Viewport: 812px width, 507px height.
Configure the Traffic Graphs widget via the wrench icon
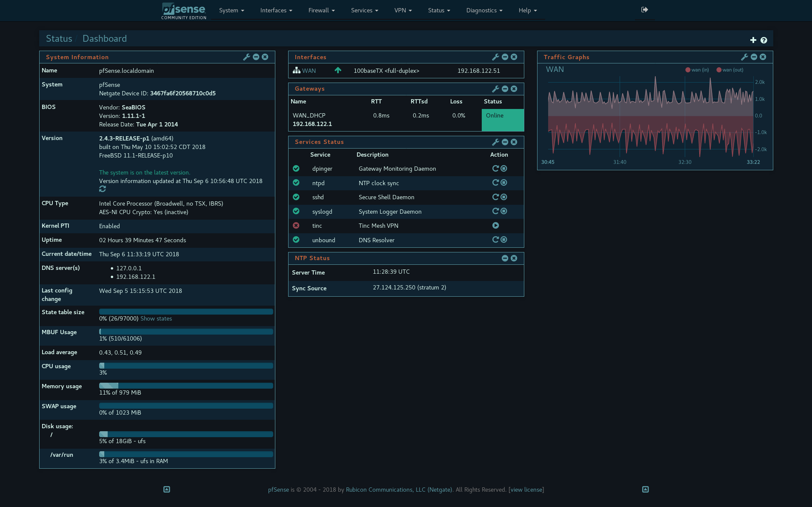[x=744, y=57]
